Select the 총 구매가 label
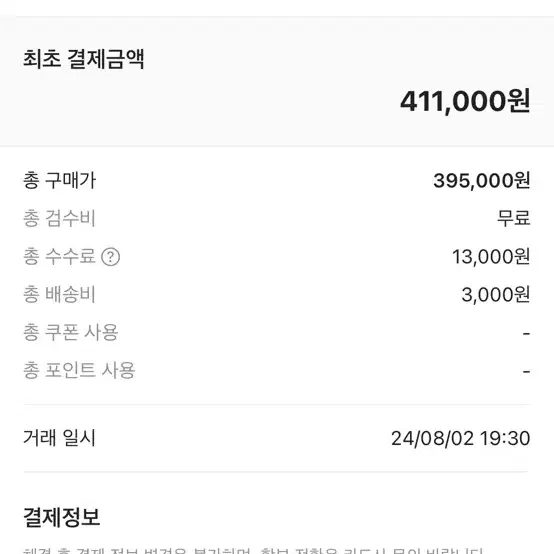The width and height of the screenshot is (554, 554). point(59,180)
